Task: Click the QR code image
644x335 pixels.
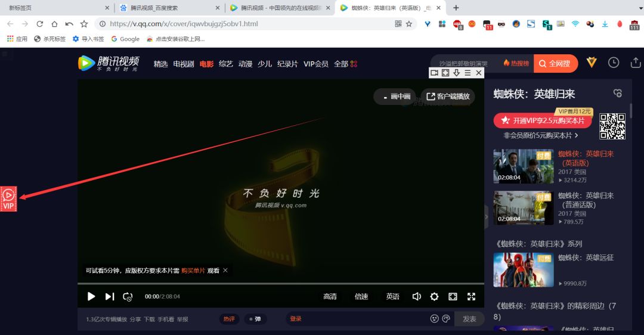Action: tap(612, 126)
